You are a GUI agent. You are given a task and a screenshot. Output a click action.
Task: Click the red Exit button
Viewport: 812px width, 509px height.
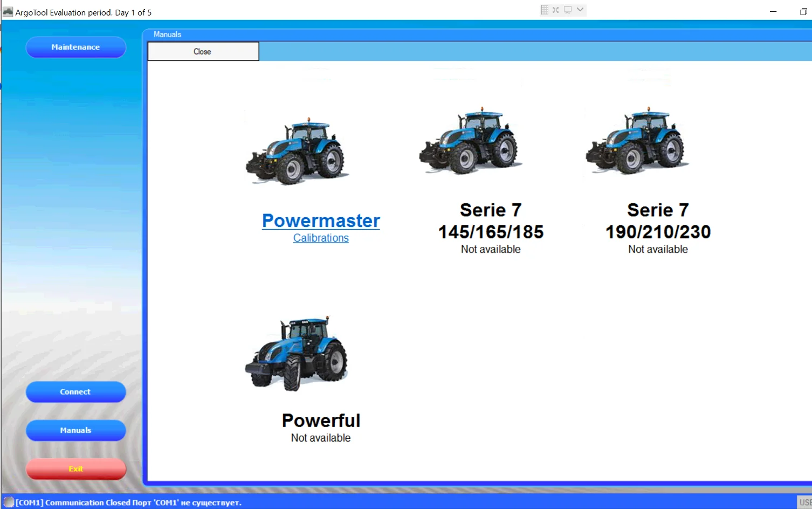point(76,469)
